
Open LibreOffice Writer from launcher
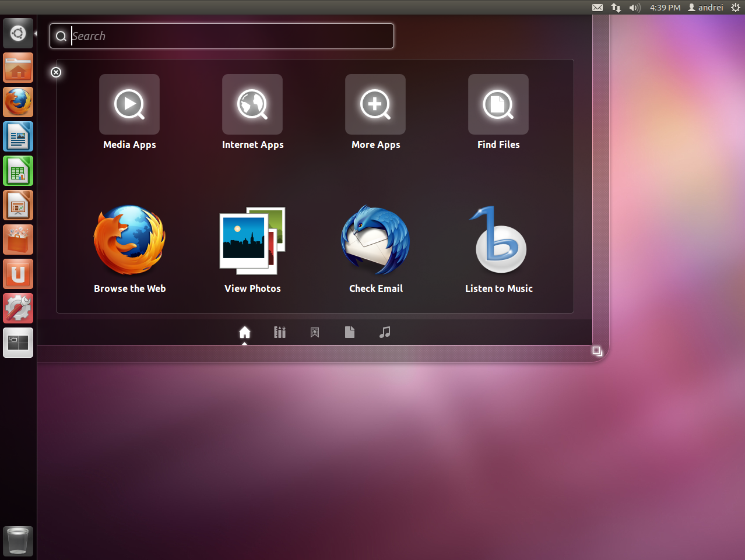tap(18, 136)
